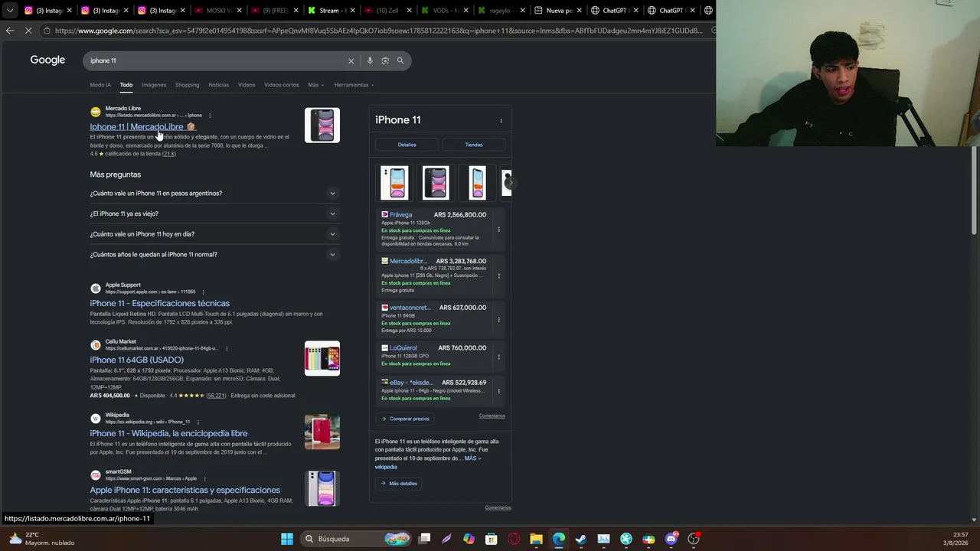Click the weather widget showing 22°C

42,539
